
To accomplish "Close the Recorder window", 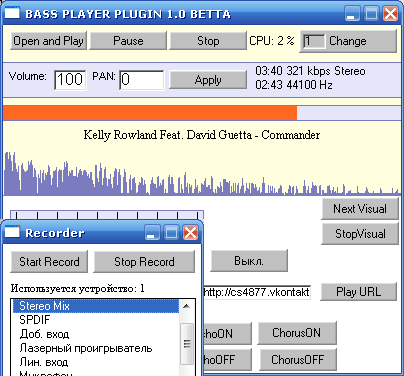I will pyautogui.click(x=191, y=233).
